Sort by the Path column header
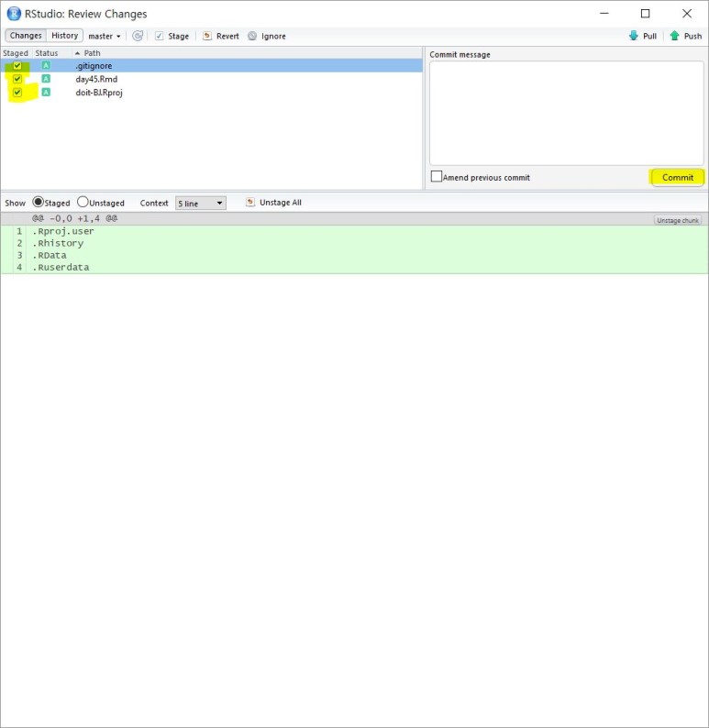Screen dimensions: 709x728 pos(92,53)
